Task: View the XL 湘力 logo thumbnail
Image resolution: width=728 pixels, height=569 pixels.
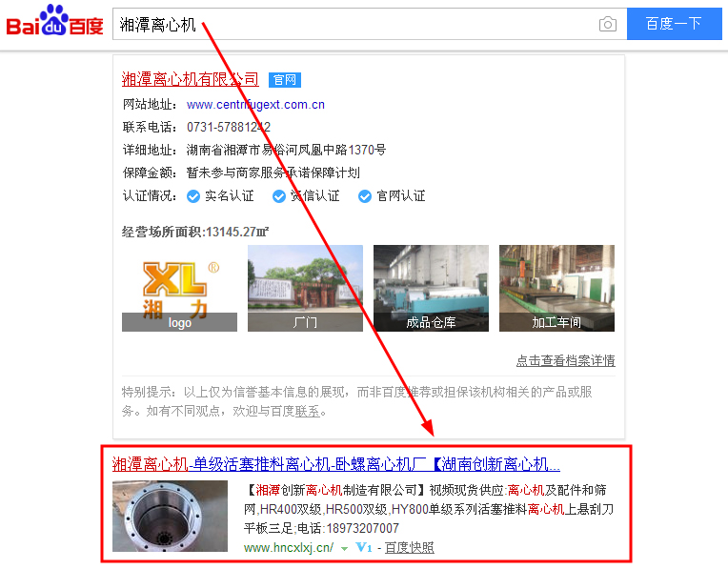Action: point(179,288)
